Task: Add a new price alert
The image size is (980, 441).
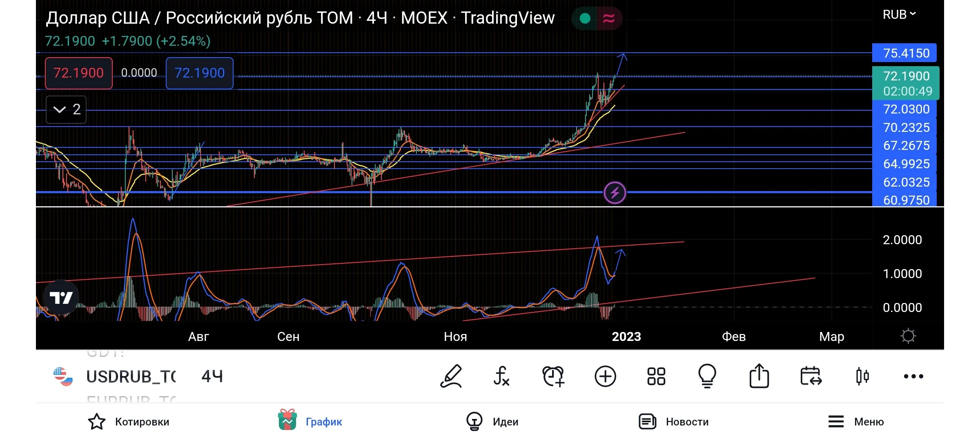Action: (x=553, y=376)
